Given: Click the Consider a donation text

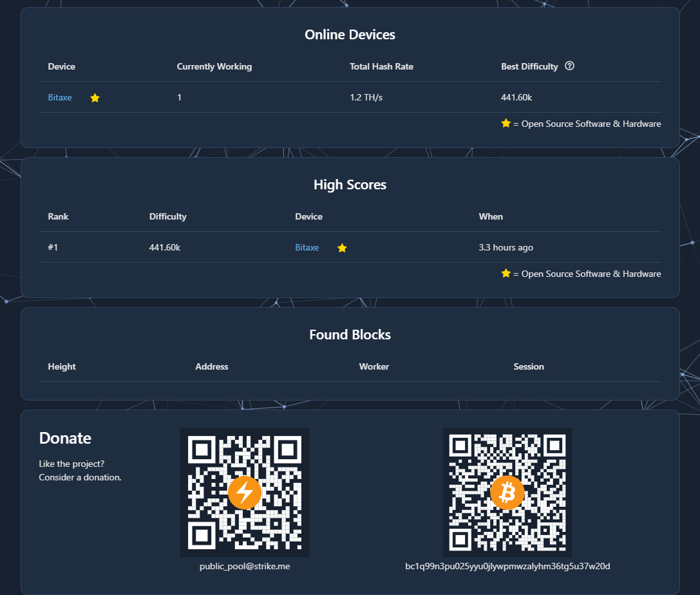Looking at the screenshot, I should point(80,477).
